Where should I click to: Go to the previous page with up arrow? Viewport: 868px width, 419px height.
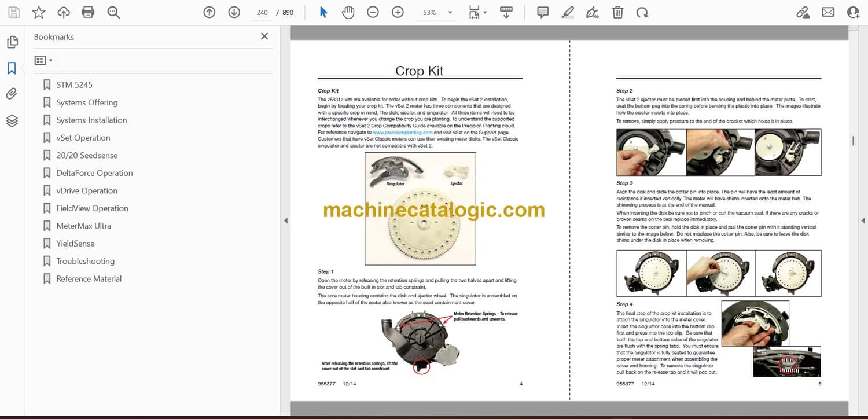pos(209,12)
